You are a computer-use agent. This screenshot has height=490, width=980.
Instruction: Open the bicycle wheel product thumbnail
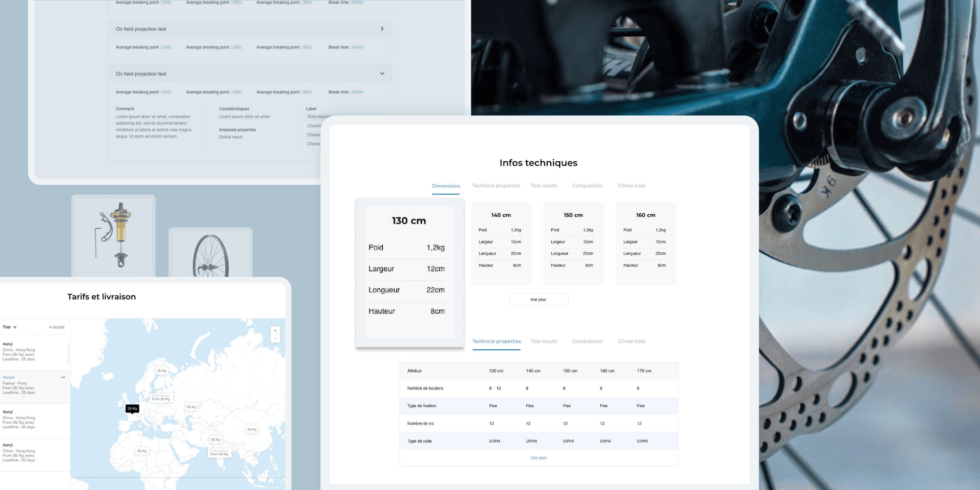[210, 252]
